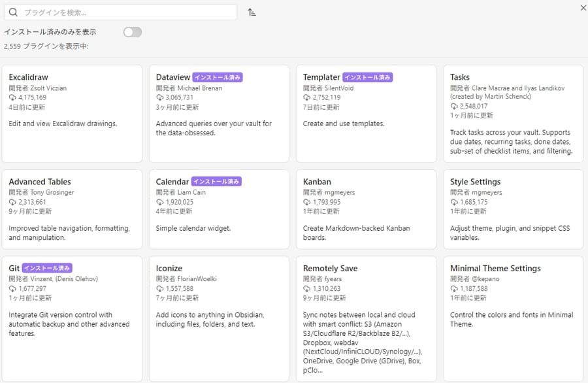Open the Git plugin title

coord(14,268)
